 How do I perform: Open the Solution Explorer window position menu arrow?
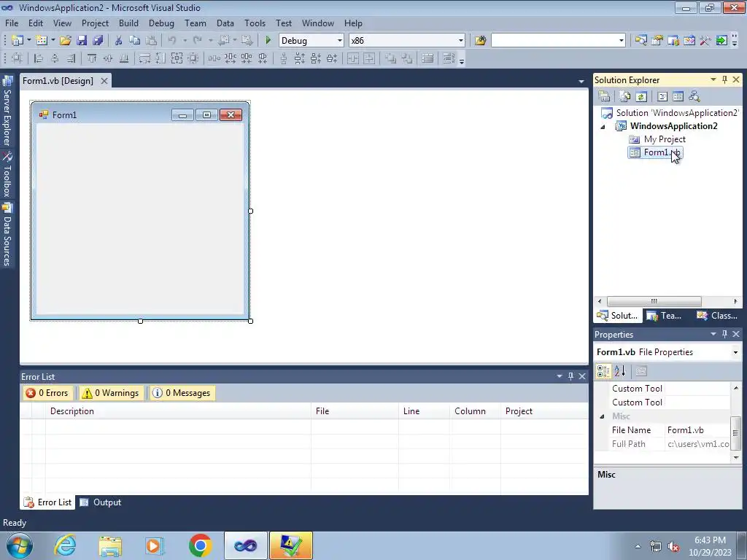coord(713,79)
